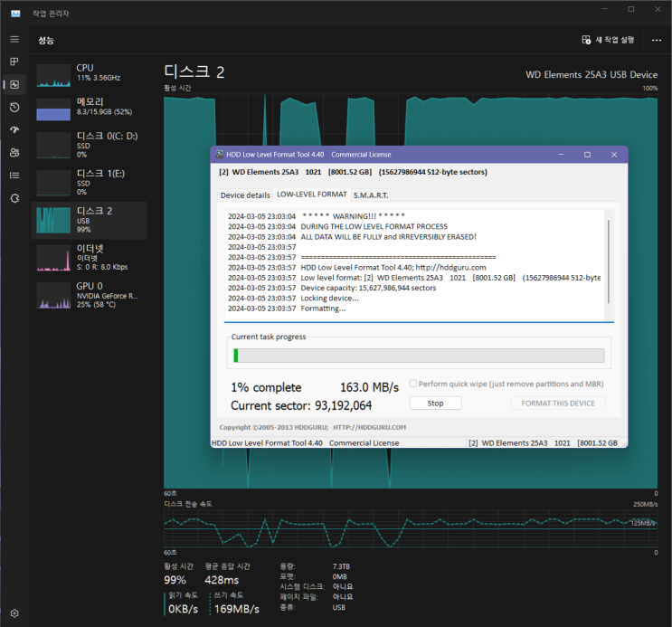The width and height of the screenshot is (672, 627).
Task: Click the log line 'Locking device...'
Action: pos(329,298)
